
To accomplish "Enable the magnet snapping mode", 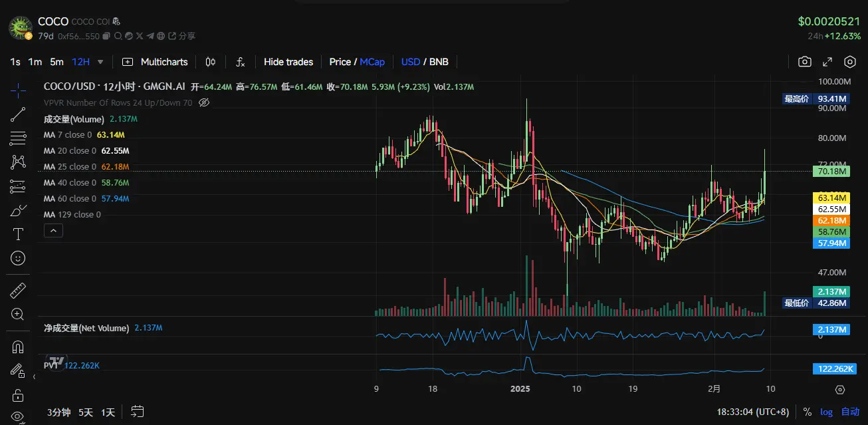I will [x=18, y=347].
